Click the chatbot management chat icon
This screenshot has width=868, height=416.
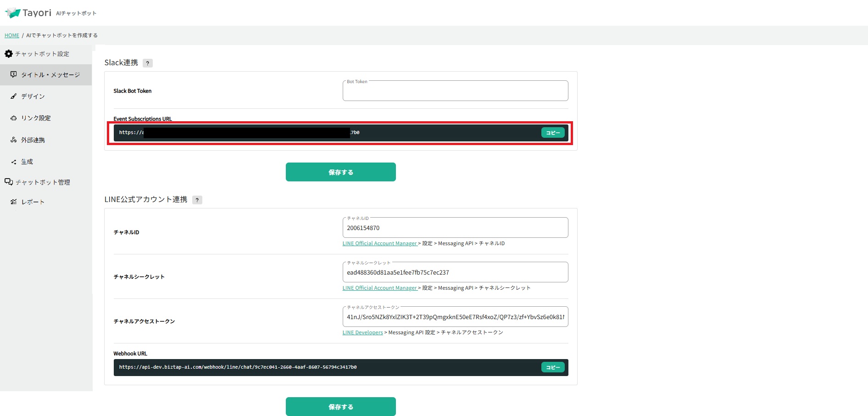(9, 182)
